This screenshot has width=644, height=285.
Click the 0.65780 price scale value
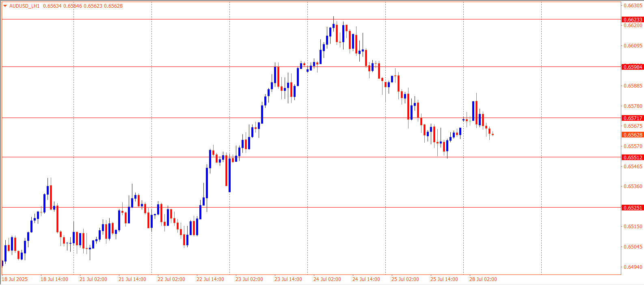[x=633, y=106]
